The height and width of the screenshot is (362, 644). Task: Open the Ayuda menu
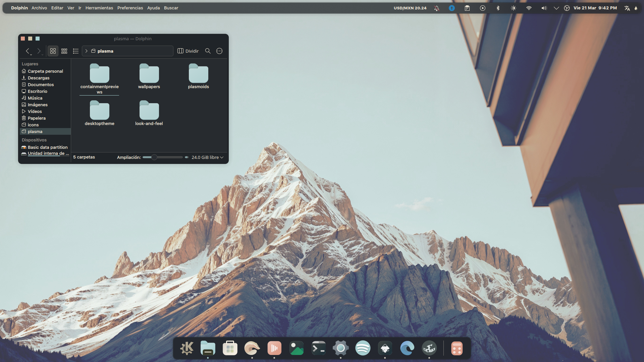click(x=154, y=8)
